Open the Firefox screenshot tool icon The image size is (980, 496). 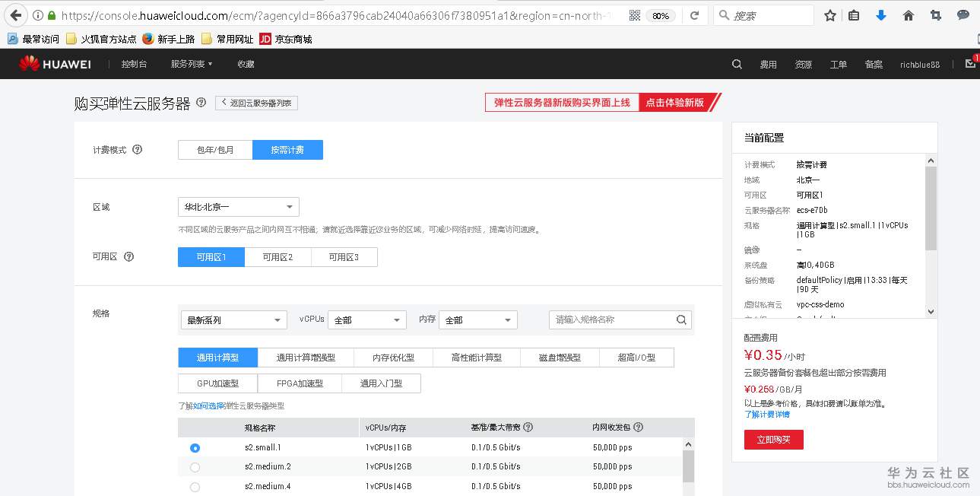click(x=934, y=14)
